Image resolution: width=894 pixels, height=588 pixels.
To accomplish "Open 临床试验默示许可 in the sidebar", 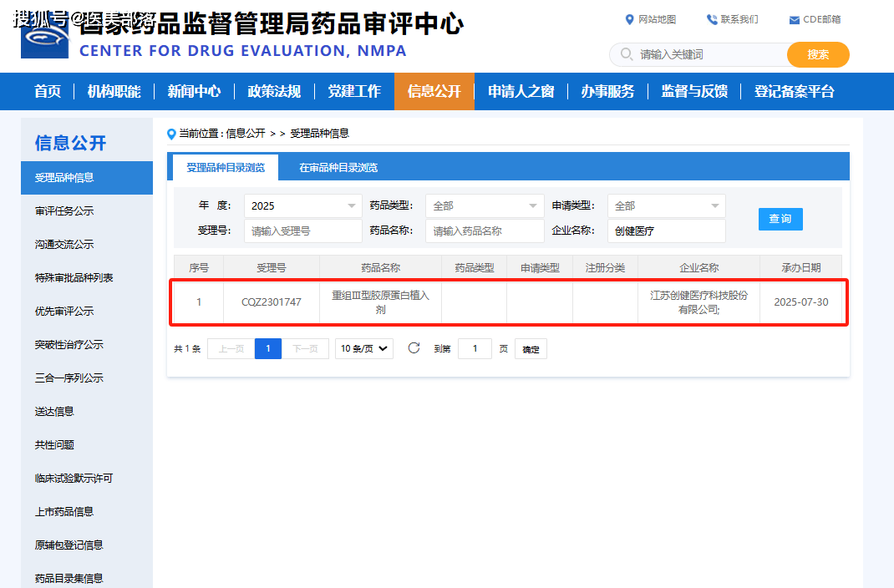I will click(x=74, y=479).
